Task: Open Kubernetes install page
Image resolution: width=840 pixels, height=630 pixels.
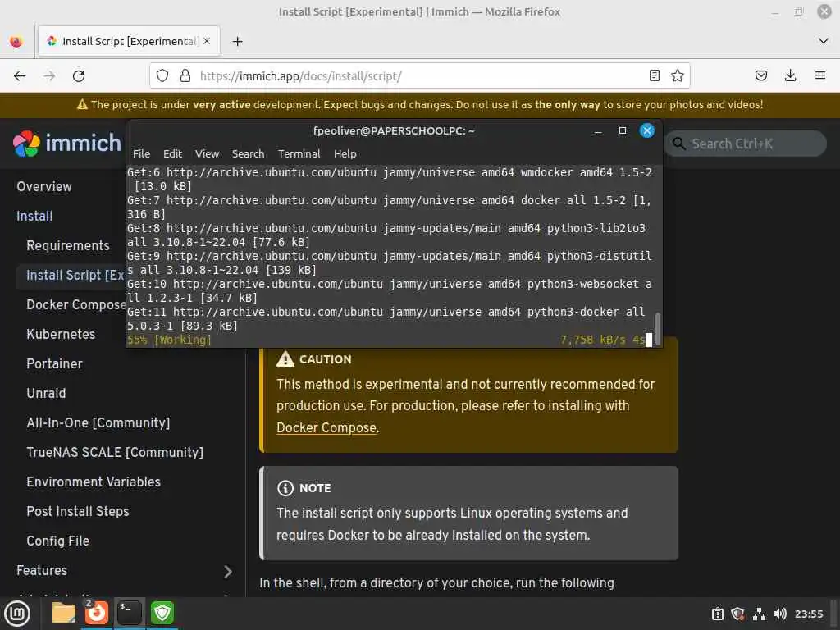Action: [x=61, y=334]
